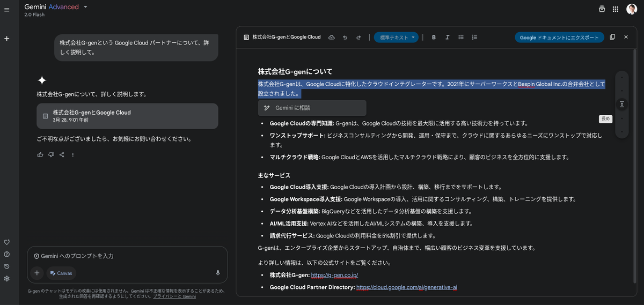Click the cloud save status icon
This screenshot has height=305, width=644.
[332, 37]
